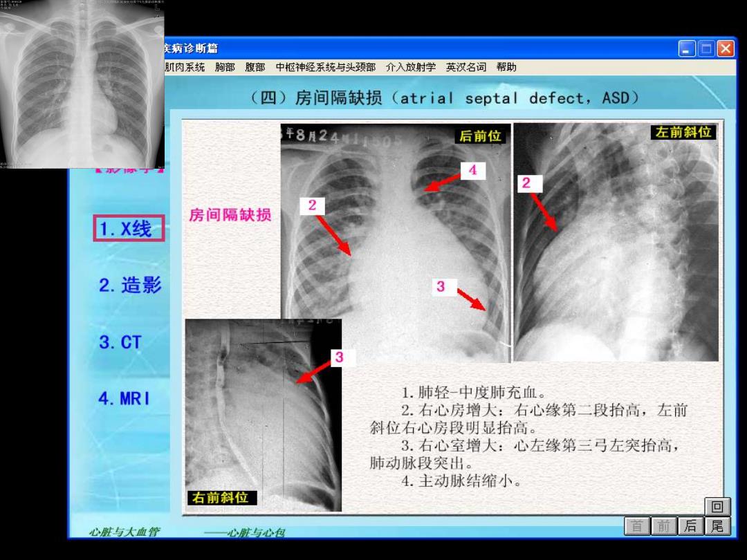
Task: Open the 腹部 menu
Action: click(255, 67)
